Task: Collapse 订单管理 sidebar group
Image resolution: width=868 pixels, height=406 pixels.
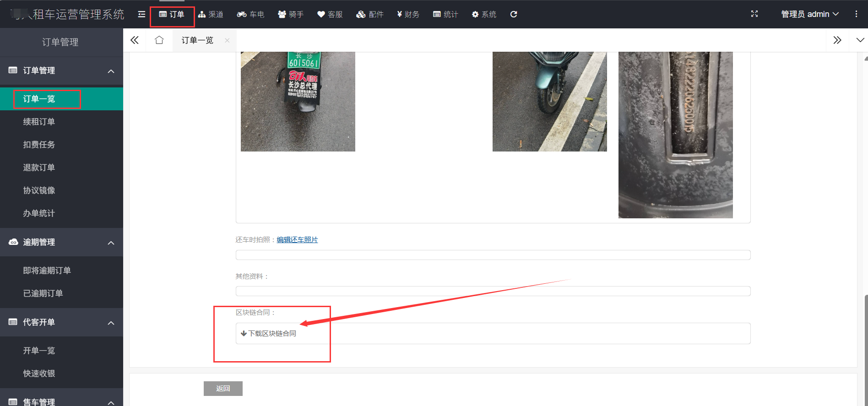Action: [61, 70]
